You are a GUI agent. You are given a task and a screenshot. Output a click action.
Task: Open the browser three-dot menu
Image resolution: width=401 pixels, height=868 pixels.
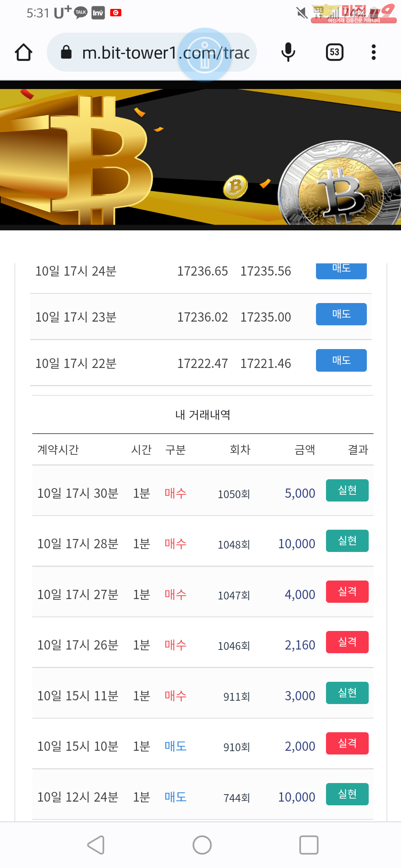(374, 52)
